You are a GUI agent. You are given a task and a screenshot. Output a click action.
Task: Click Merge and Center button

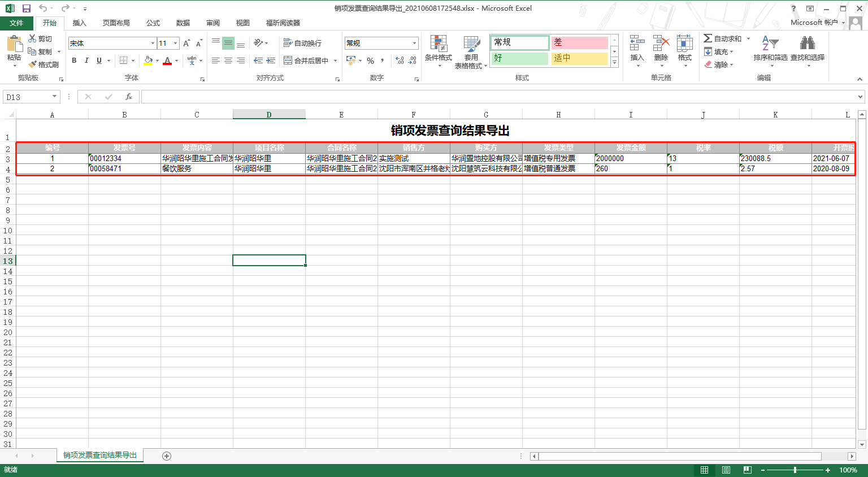point(306,60)
